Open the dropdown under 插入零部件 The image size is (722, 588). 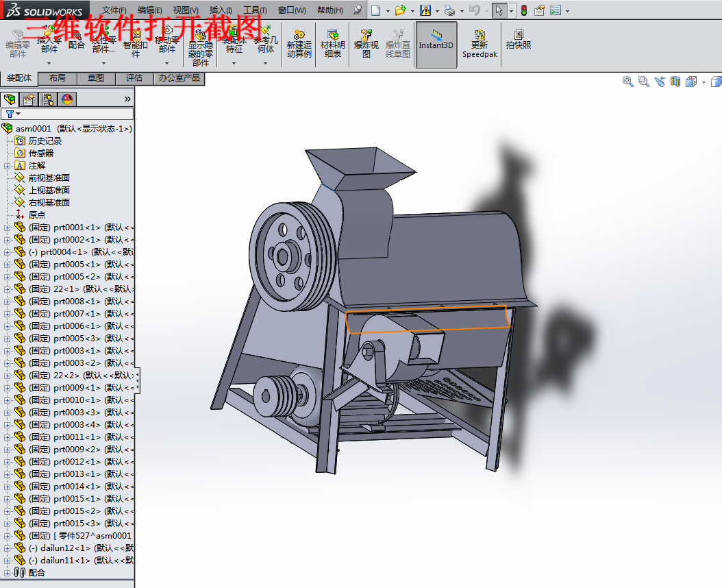(x=49, y=63)
